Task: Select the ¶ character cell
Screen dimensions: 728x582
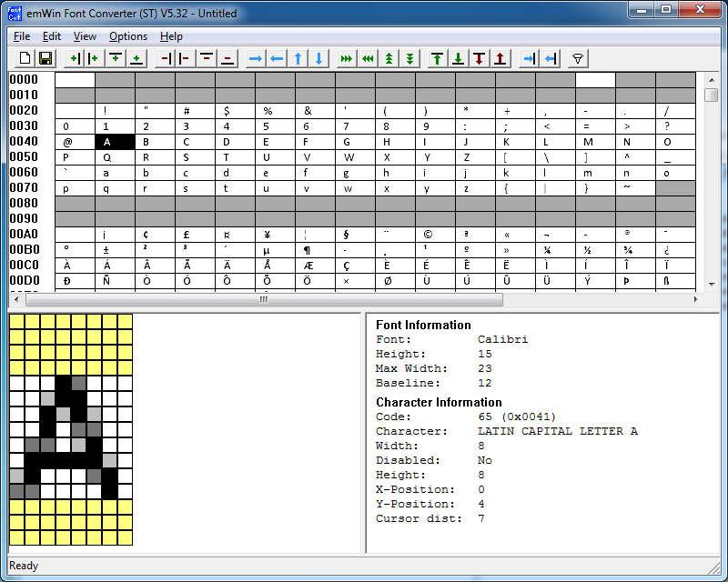Action: (x=315, y=250)
